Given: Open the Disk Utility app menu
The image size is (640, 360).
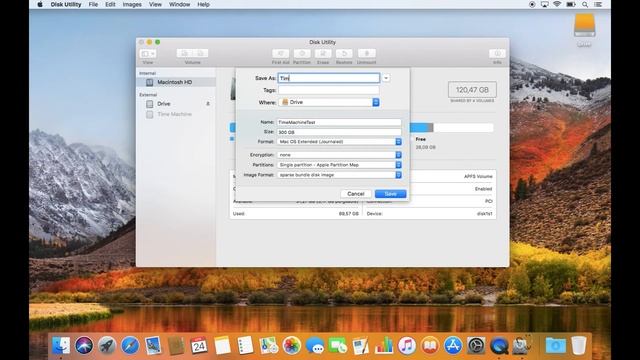Looking at the screenshot, I should pos(66,4).
